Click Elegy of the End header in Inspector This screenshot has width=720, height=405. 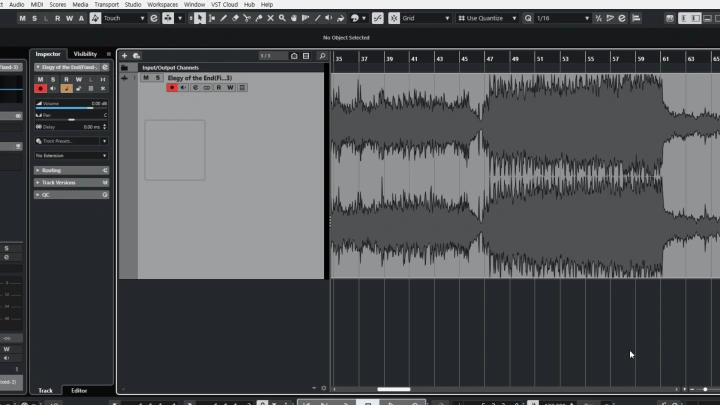69,67
